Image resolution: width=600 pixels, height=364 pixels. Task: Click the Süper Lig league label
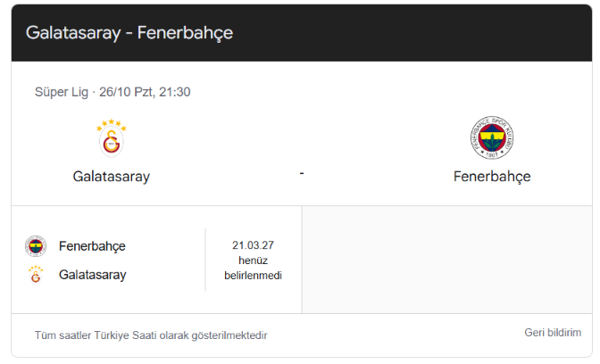(x=62, y=92)
